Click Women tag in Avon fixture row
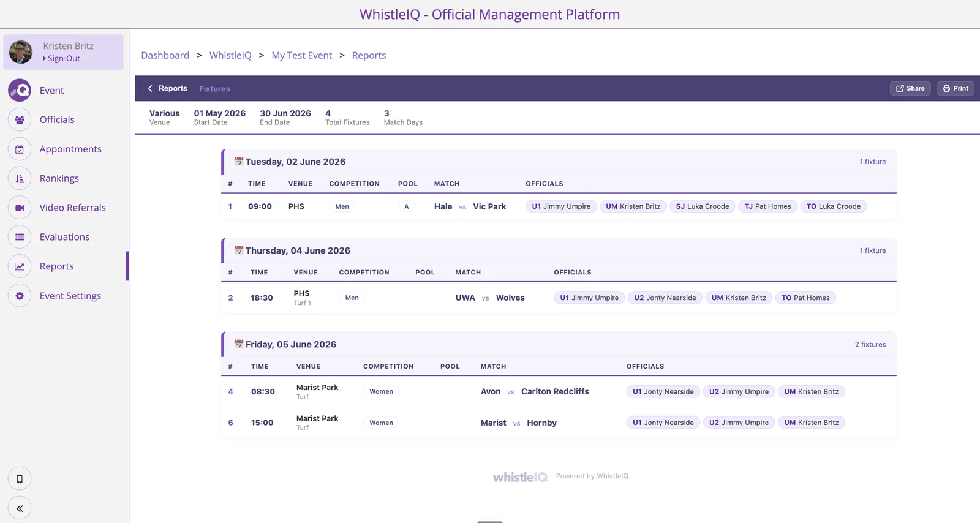This screenshot has width=980, height=523. coord(381,391)
